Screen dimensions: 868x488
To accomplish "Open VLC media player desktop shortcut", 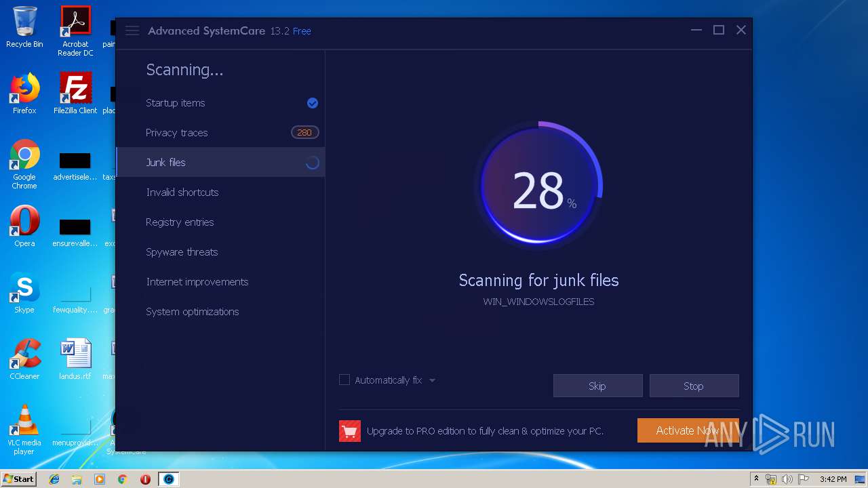I will [x=24, y=430].
